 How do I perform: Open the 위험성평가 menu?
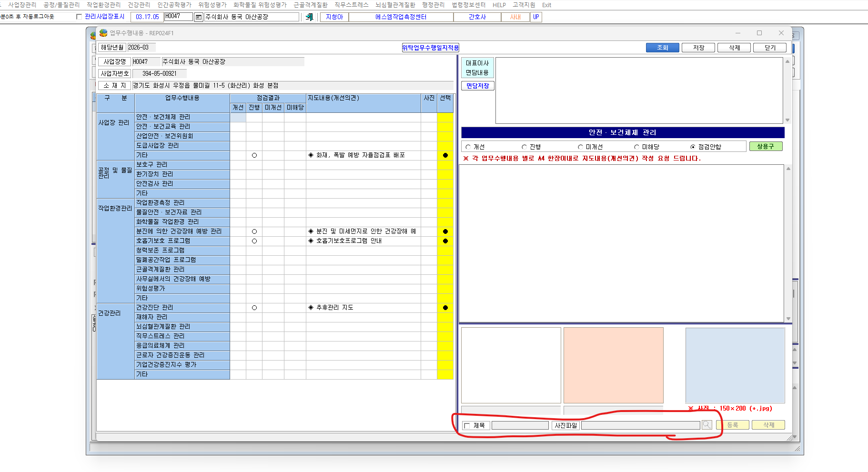point(212,5)
